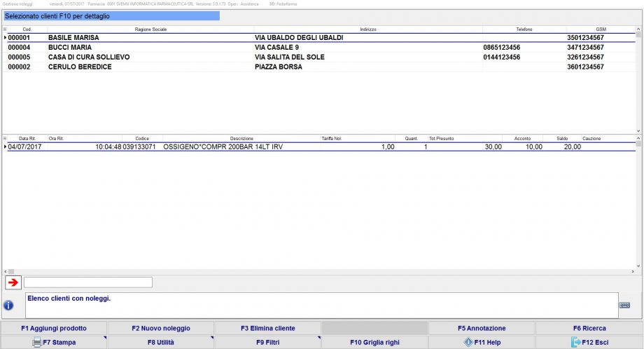644x349 pixels.
Task: Open F5 Annotazione
Action: (482, 328)
